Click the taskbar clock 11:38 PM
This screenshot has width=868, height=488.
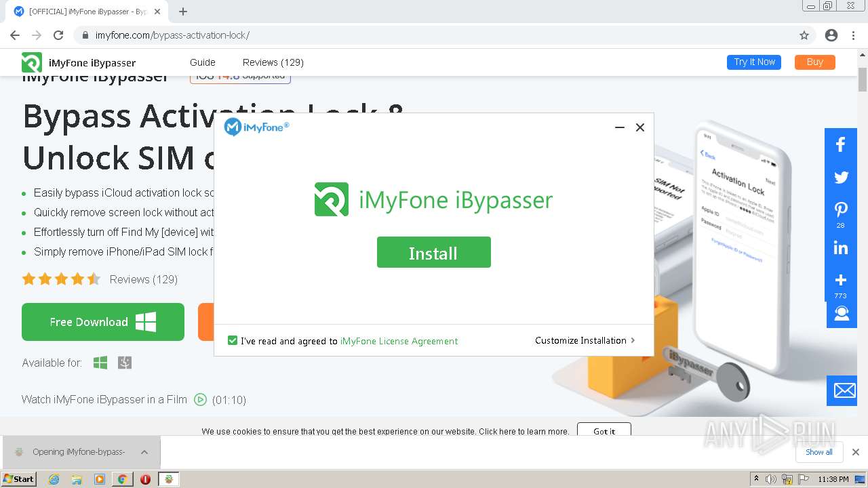click(x=833, y=479)
